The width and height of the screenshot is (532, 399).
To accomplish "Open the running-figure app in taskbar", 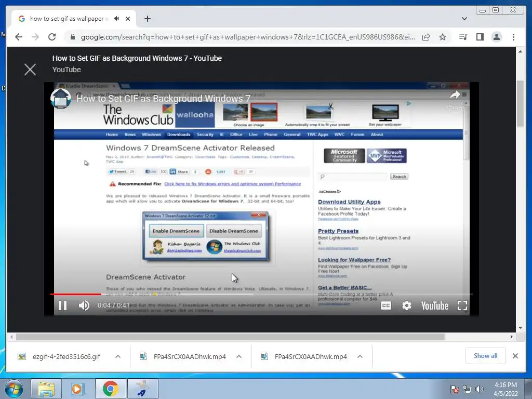I will pos(143,389).
